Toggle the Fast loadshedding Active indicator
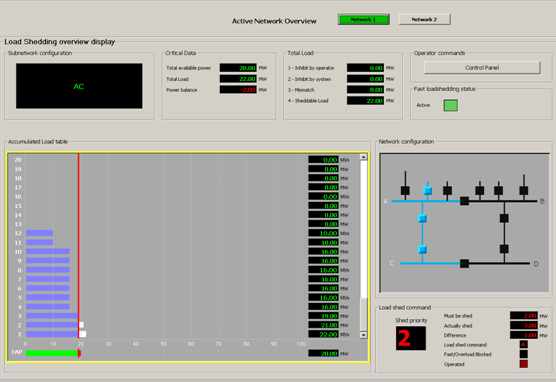This screenshot has height=382, width=556. pos(451,105)
